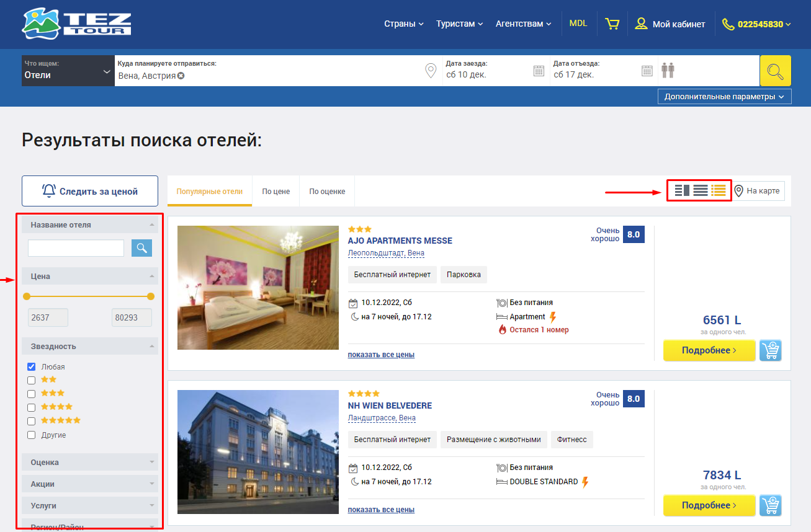Open the Туристам dropdown menu
The image size is (811, 532).
click(x=460, y=24)
